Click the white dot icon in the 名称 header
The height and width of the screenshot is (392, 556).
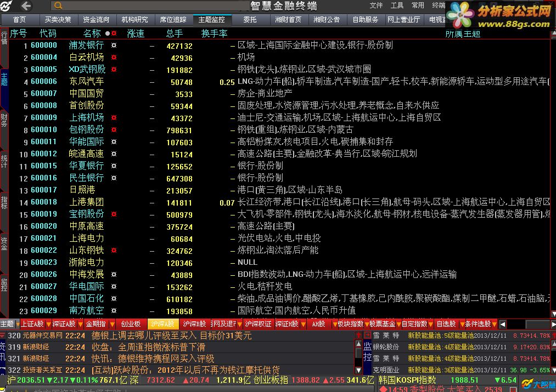(108, 33)
